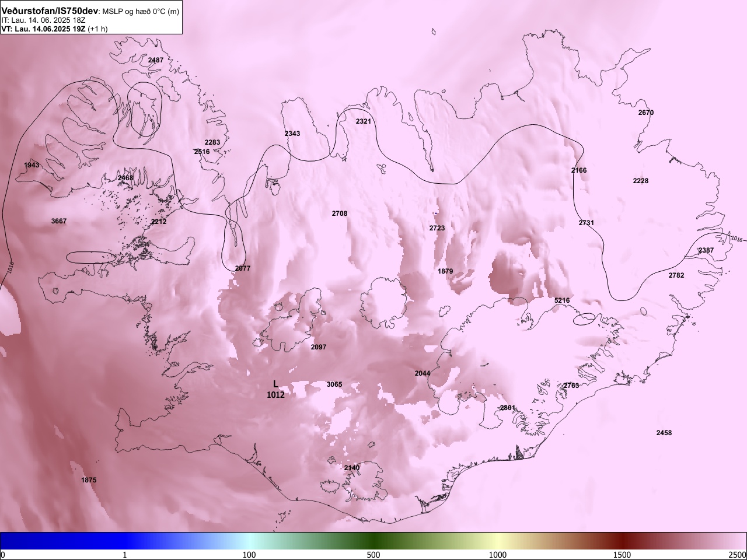Click the 1000 tick on the color scale
The image size is (747, 560).
pos(498,554)
